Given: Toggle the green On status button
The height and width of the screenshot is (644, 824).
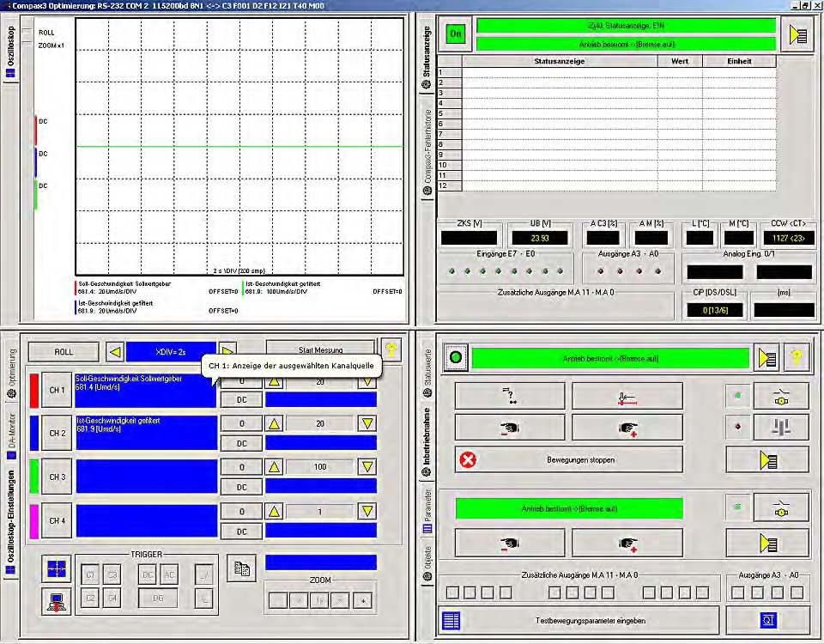Looking at the screenshot, I should [x=455, y=34].
